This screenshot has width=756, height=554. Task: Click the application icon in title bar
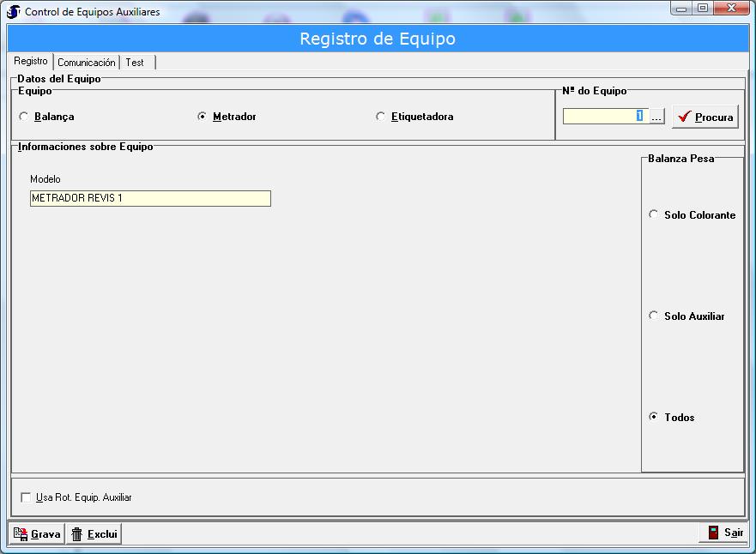(x=13, y=11)
